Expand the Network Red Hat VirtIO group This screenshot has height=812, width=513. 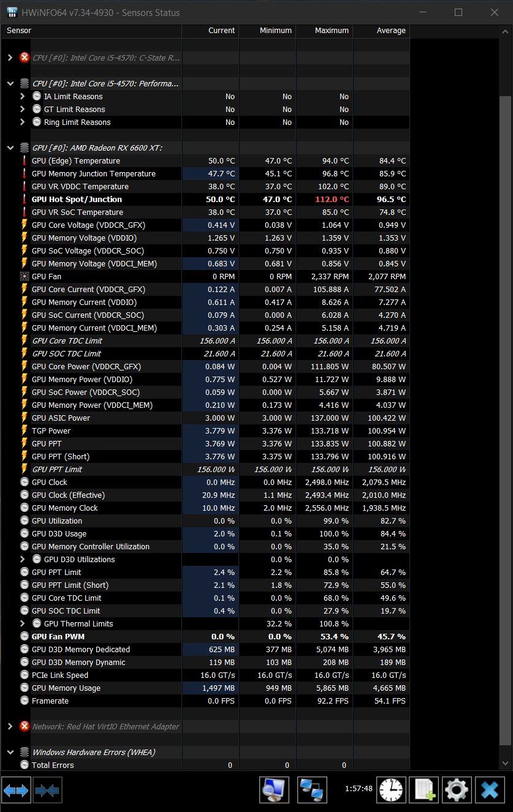10,726
